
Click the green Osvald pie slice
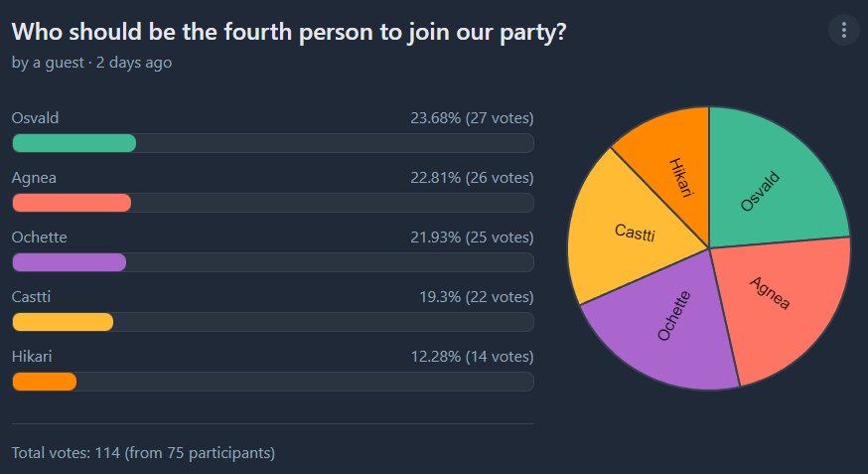tap(770, 183)
